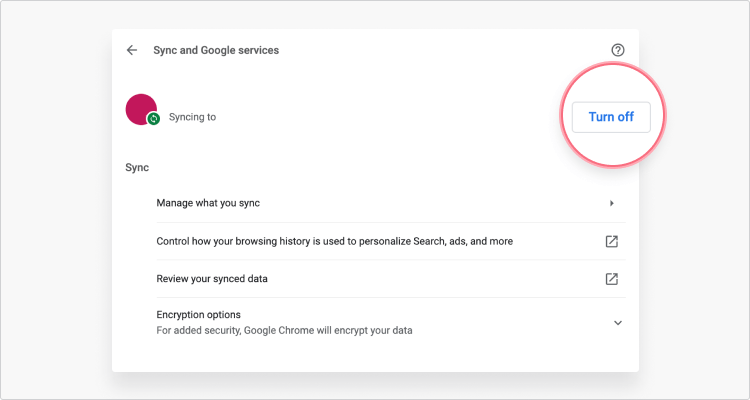Open external link icon for browsing history control

611,241
